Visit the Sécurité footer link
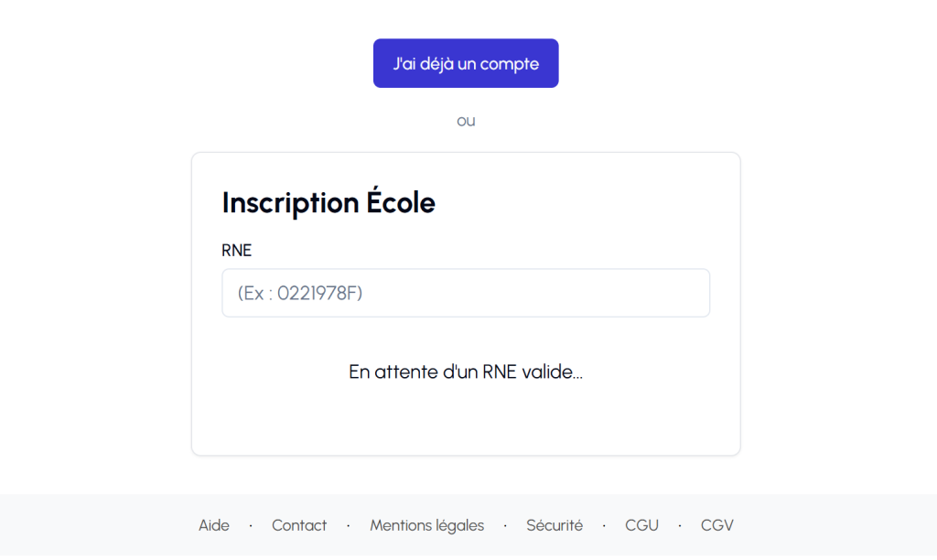This screenshot has height=560, width=937. pos(555,525)
